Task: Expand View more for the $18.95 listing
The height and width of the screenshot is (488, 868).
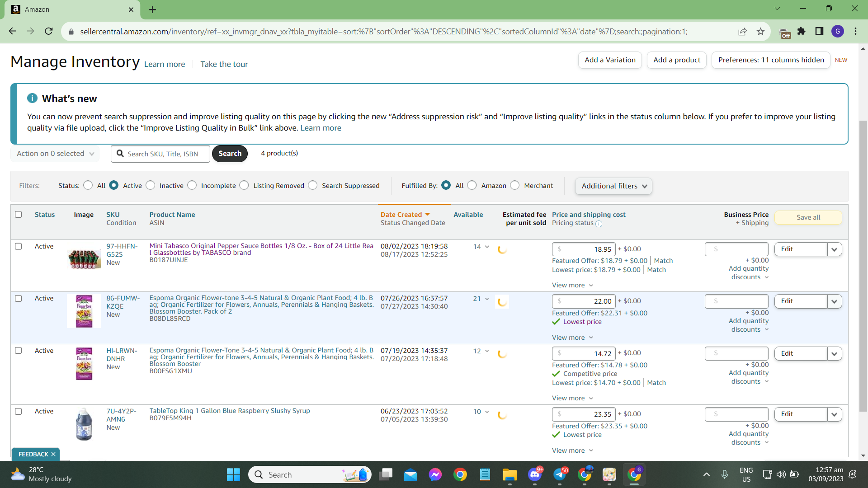Action: (x=572, y=285)
